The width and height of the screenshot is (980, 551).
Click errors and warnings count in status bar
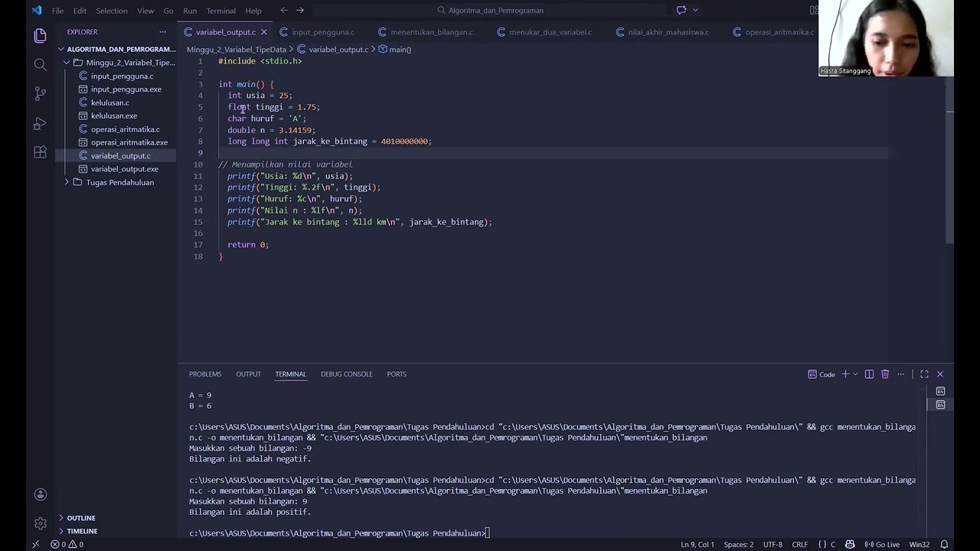click(67, 545)
